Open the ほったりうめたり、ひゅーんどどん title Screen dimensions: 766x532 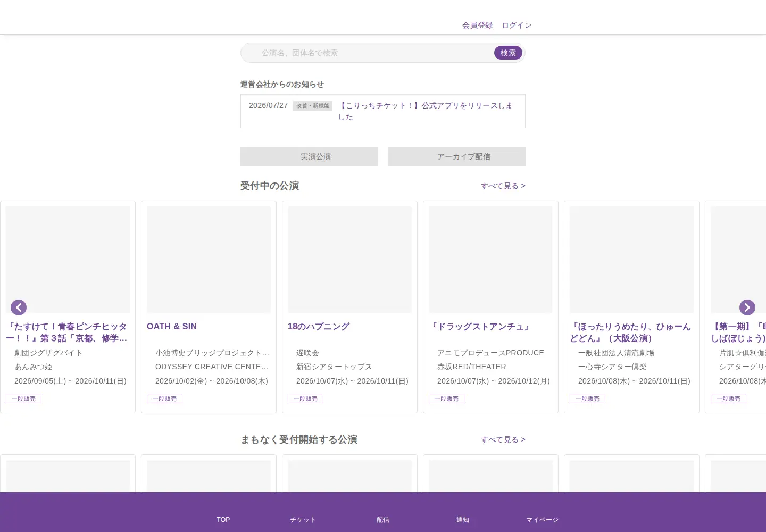631,332
